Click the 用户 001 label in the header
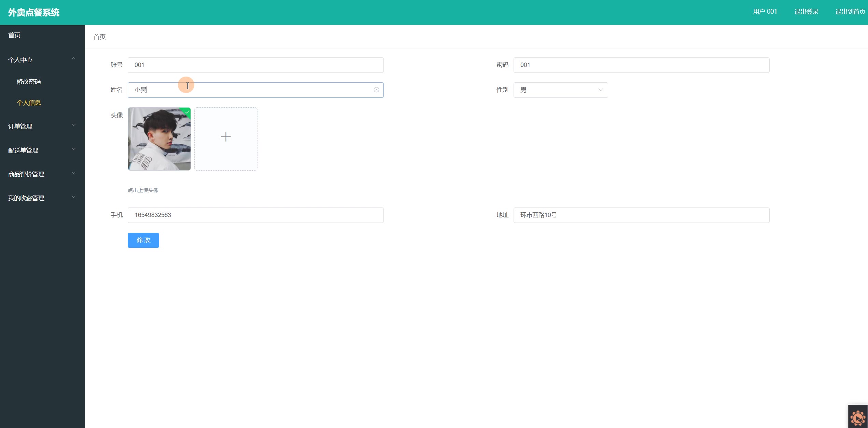 765,12
